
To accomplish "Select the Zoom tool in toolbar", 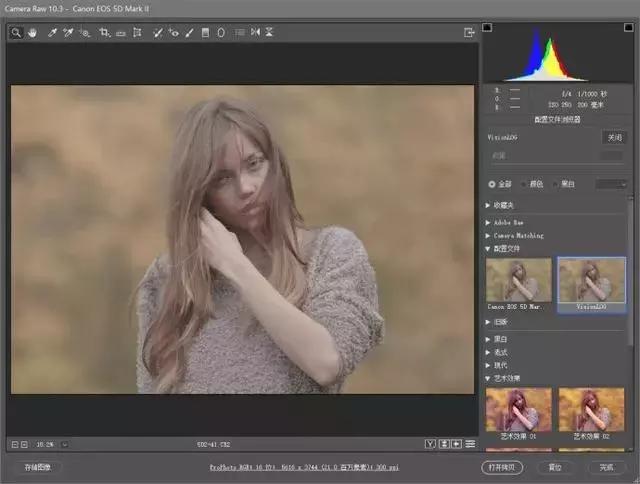I will click(x=17, y=33).
